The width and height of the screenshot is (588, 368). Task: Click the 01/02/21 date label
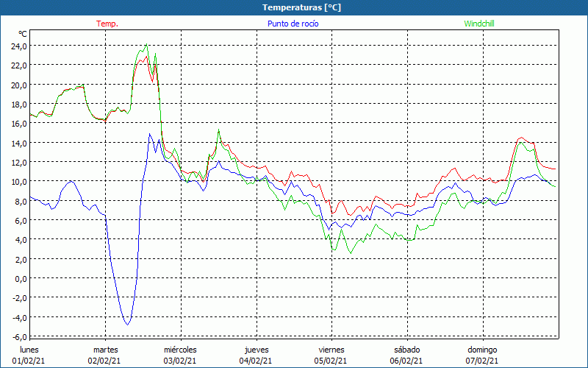(29, 361)
